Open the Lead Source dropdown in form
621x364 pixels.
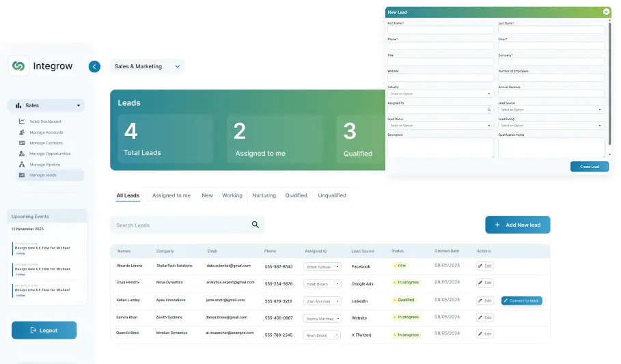coord(551,109)
